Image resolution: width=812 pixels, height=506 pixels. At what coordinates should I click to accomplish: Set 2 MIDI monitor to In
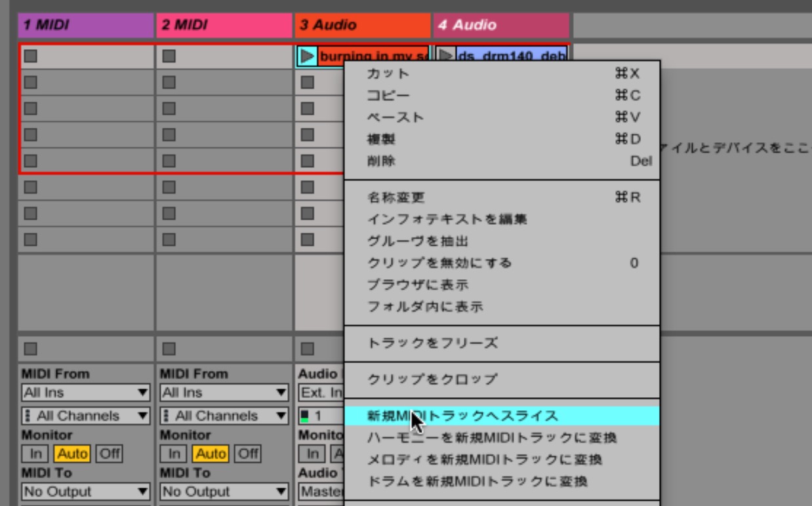pos(174,454)
